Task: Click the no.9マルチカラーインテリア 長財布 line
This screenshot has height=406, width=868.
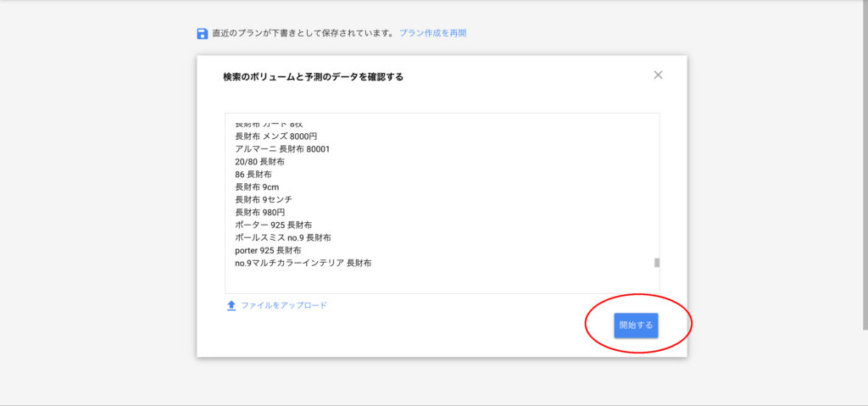Action: (303, 264)
